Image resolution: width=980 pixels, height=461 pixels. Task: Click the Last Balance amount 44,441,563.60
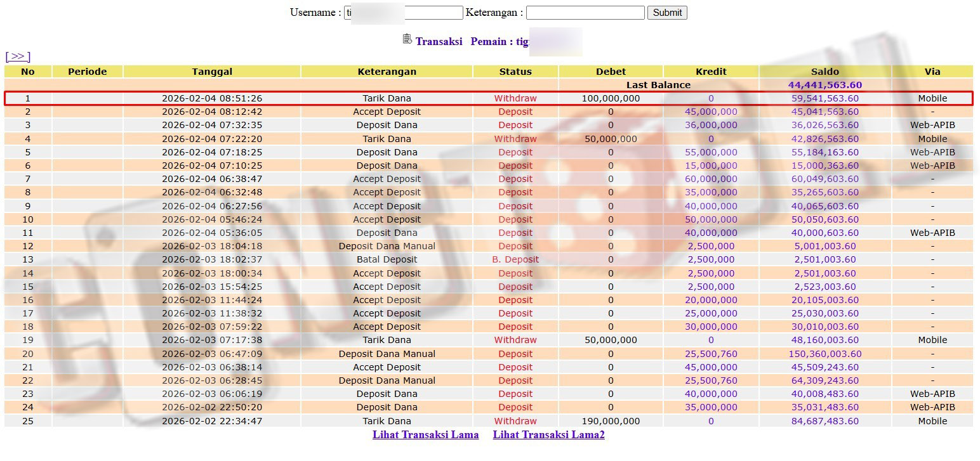point(824,85)
